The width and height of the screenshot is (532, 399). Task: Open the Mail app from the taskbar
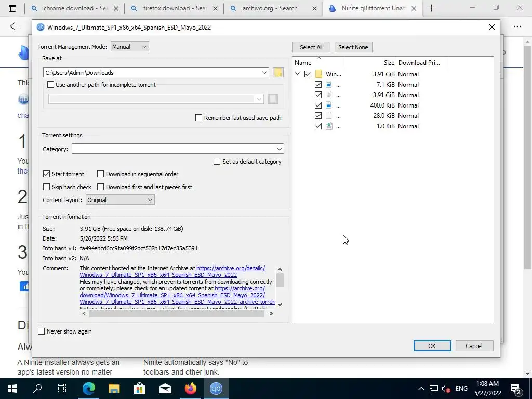click(x=165, y=389)
